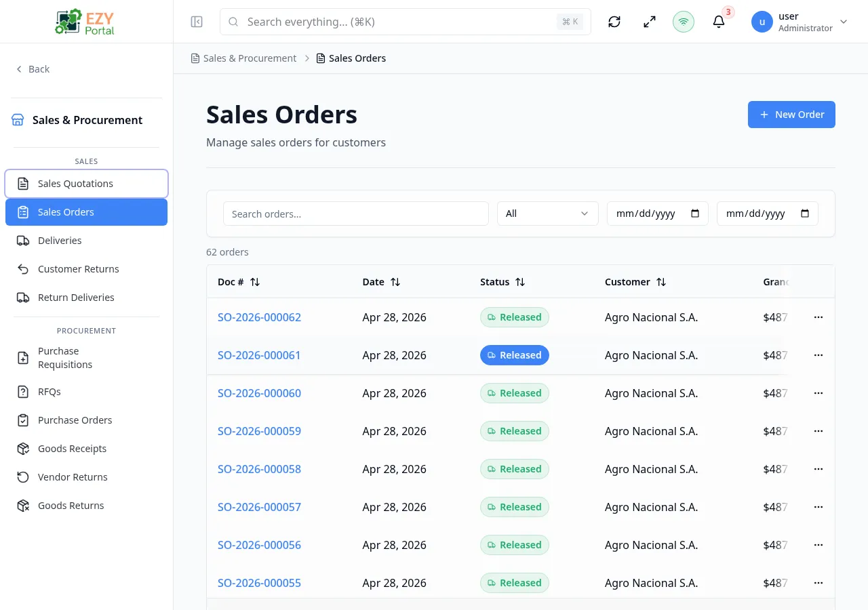The image size is (868, 610).
Task: Sort by Doc # column arrows
Action: pyautogui.click(x=255, y=282)
